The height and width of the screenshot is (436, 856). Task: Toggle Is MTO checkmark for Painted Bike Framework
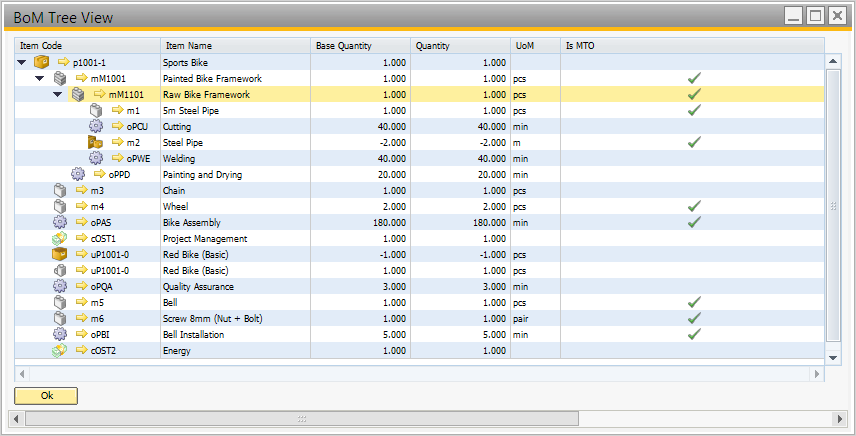(694, 78)
